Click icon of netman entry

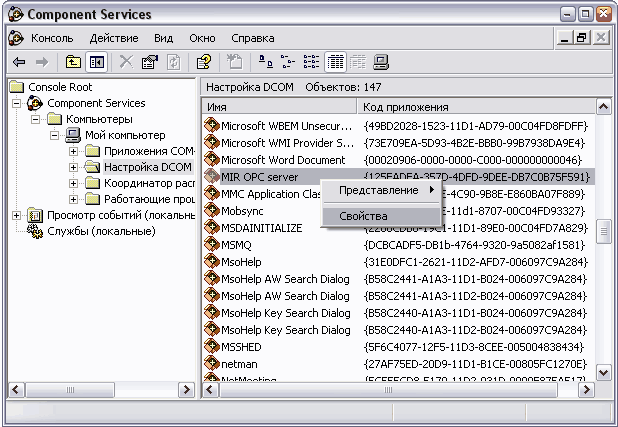212,364
